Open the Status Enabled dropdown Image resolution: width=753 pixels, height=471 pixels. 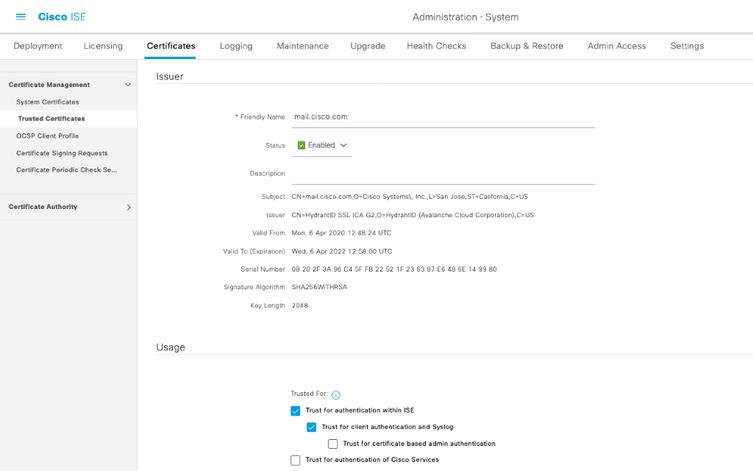click(343, 145)
